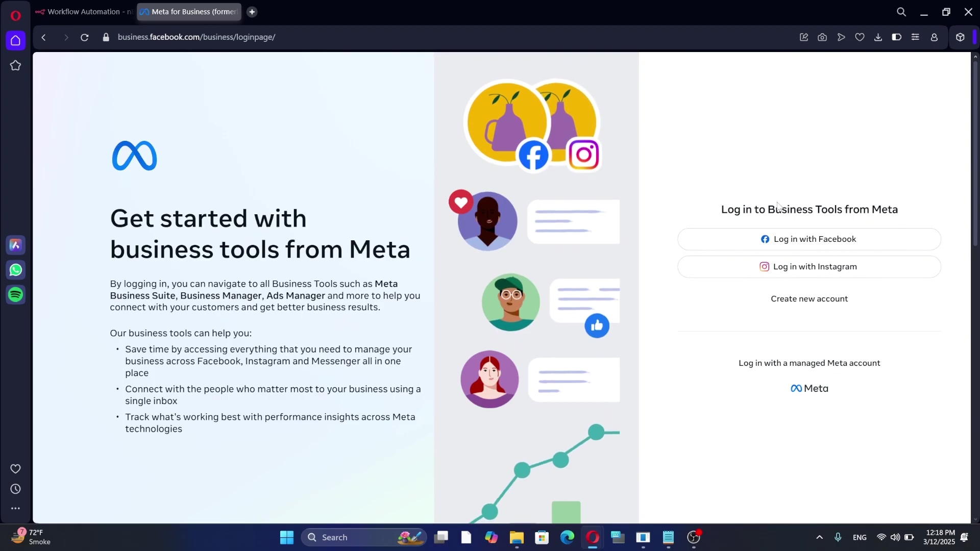
Task: Open the notification bell in tray
Action: (x=965, y=537)
